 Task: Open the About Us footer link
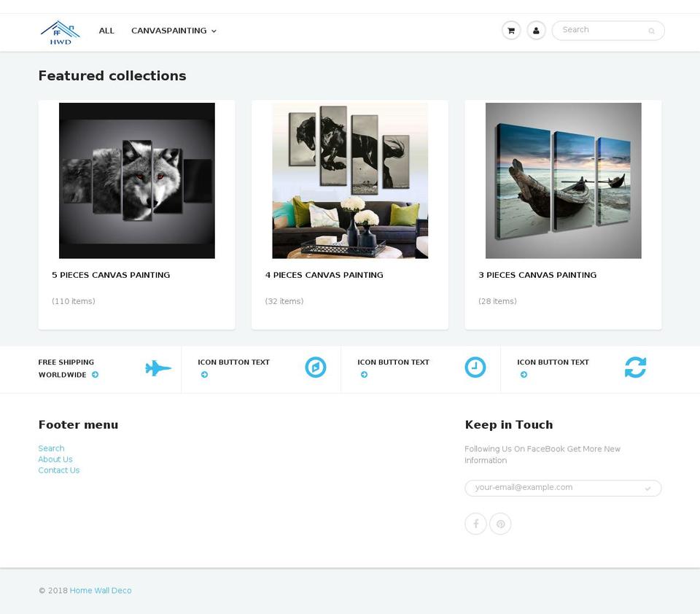click(55, 459)
